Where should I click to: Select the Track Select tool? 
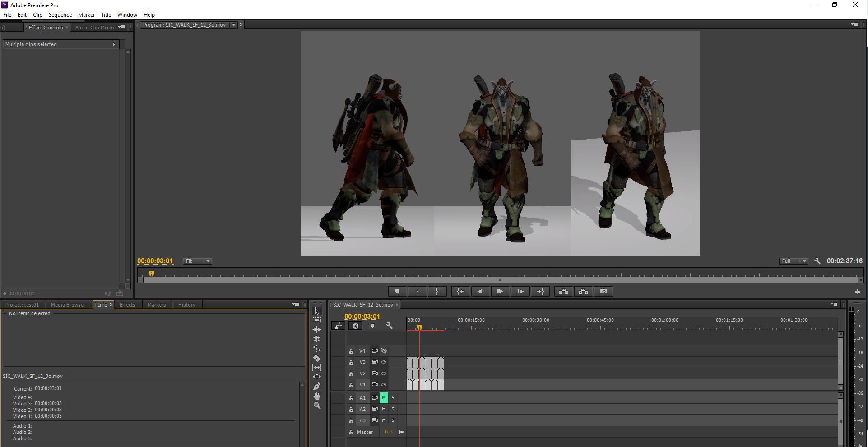tap(317, 320)
